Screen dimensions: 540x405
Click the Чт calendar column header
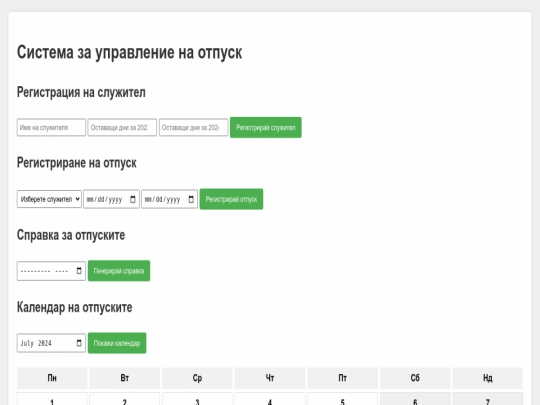pyautogui.click(x=270, y=378)
